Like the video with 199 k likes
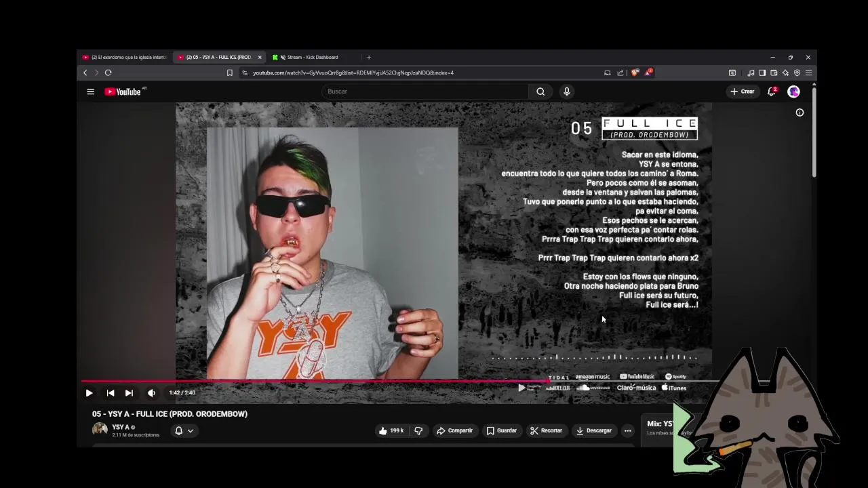868x488 pixels. coord(391,430)
